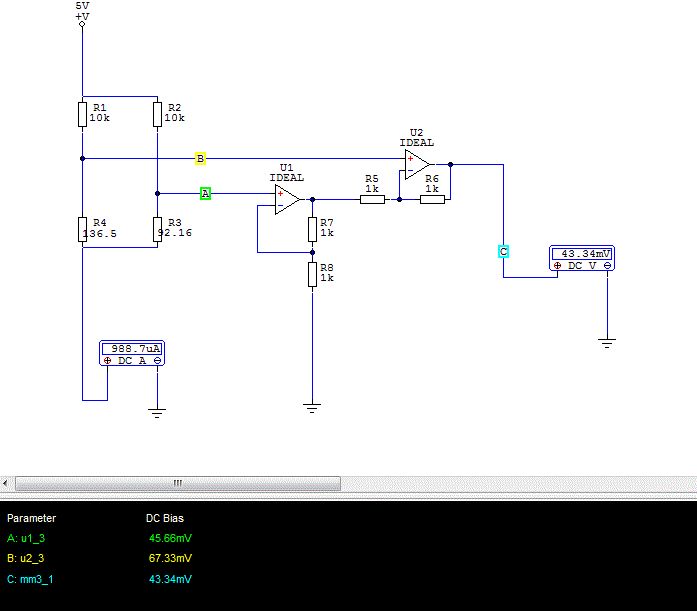Viewport: 697px width, 611px height.
Task: Select feedback resistor R6 1k
Action: coord(433,200)
